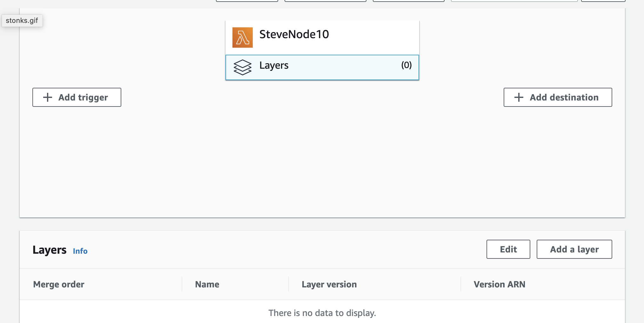This screenshot has height=323, width=644.
Task: Select the SteveNode10 function name
Action: 294,34
